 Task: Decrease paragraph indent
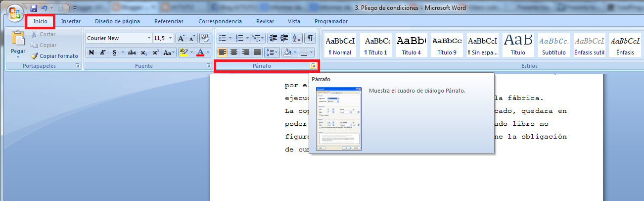(x=273, y=38)
